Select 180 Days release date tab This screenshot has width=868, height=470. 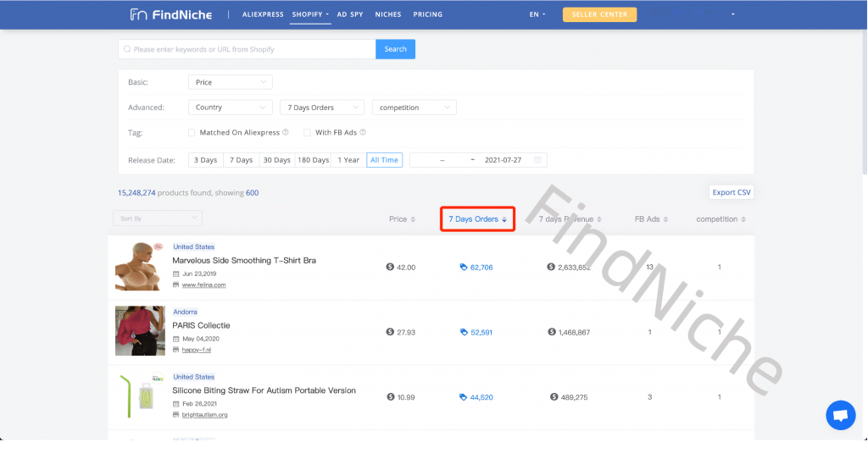314,160
